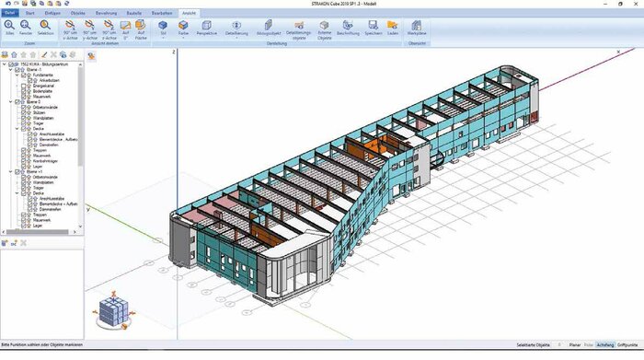
Task: Click the first icon in tree toolbar
Action: (x=5, y=54)
